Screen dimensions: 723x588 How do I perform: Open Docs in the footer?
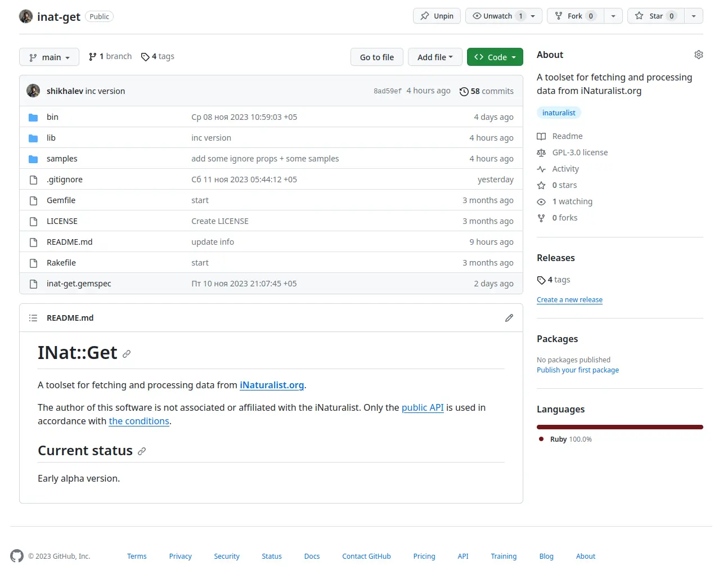click(x=312, y=556)
